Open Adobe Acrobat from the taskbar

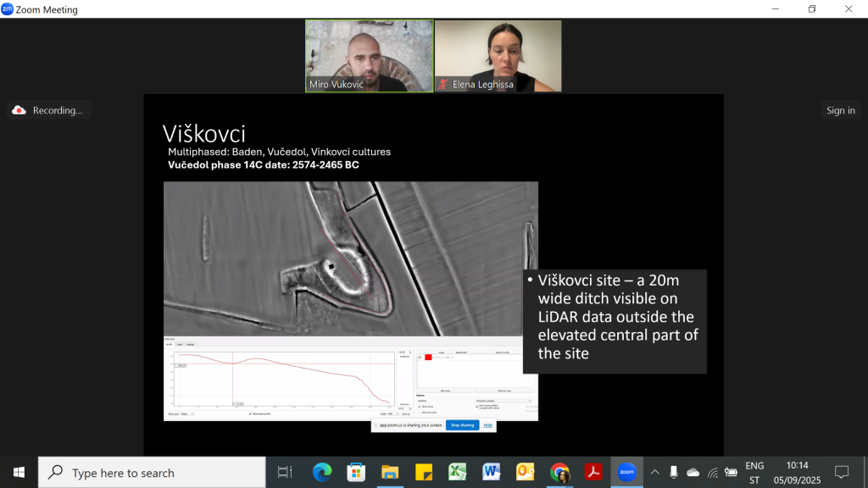[593, 472]
